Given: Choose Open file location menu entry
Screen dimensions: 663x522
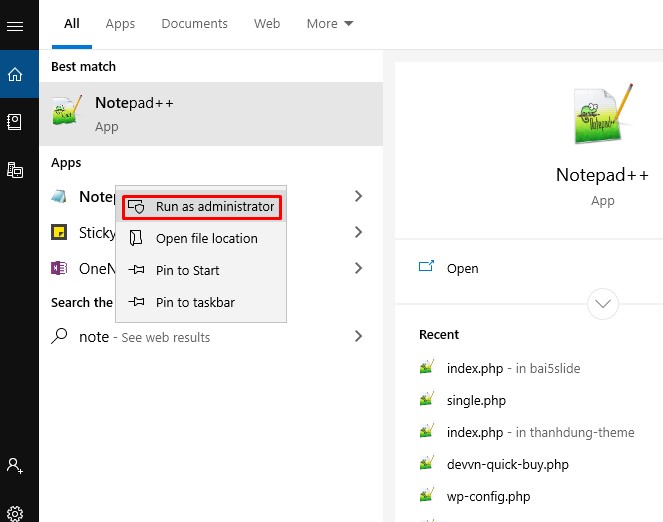Looking at the screenshot, I should (x=206, y=239).
